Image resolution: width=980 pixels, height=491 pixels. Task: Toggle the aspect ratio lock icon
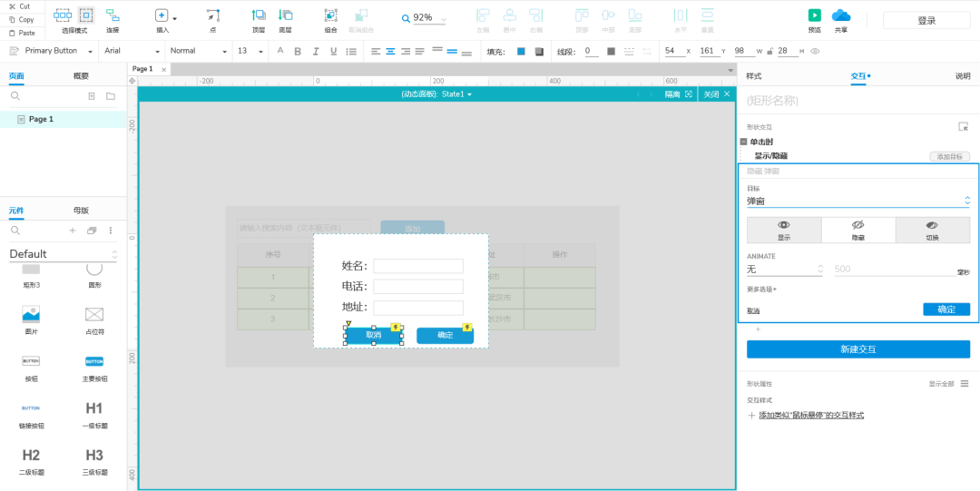coord(770,52)
